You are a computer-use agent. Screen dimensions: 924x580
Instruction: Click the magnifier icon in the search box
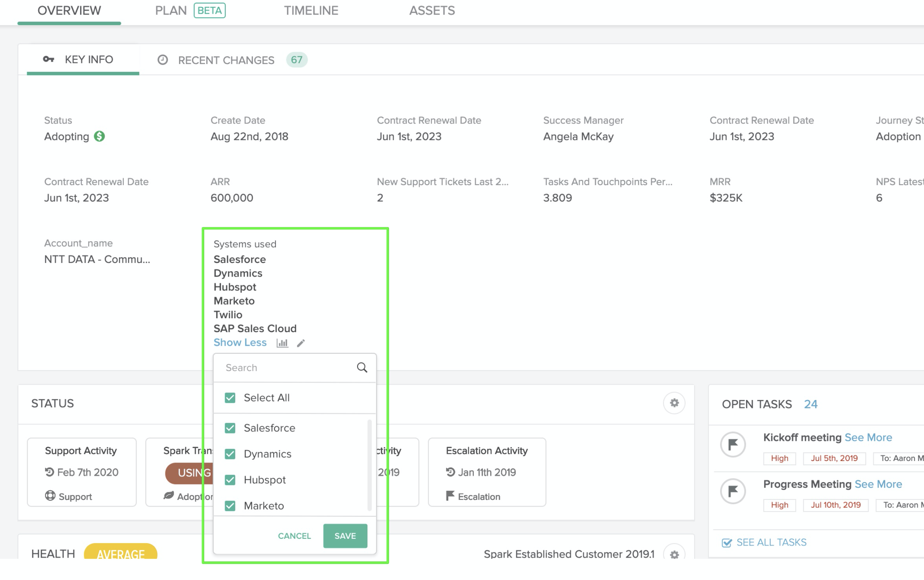coord(362,367)
